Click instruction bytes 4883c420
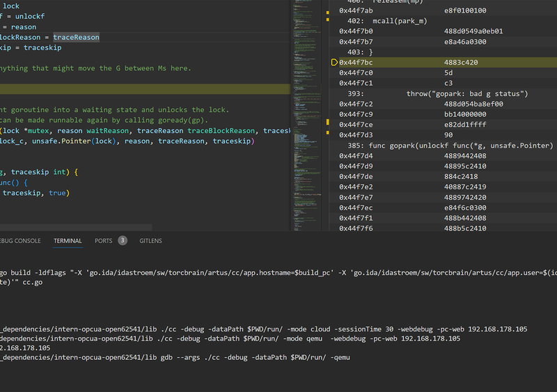The height and width of the screenshot is (392, 557). tap(461, 62)
